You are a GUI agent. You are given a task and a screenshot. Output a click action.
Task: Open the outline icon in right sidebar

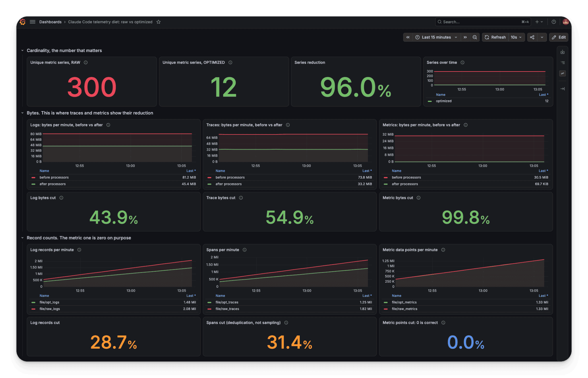coord(562,63)
